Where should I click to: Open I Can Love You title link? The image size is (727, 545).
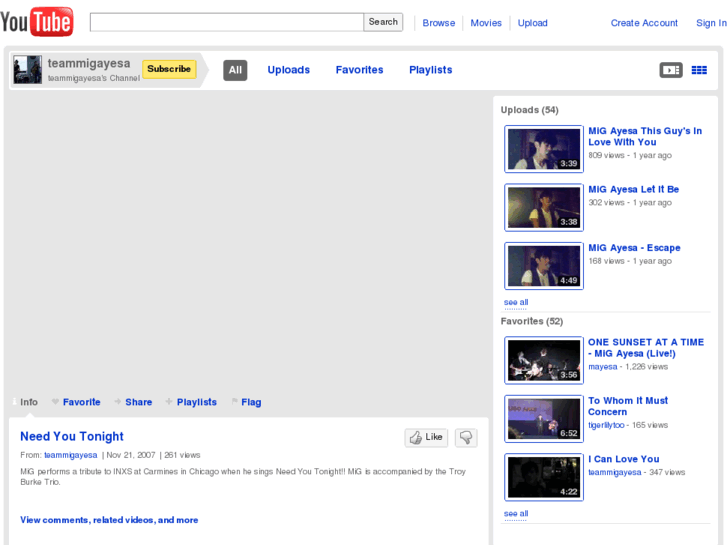pyautogui.click(x=624, y=459)
